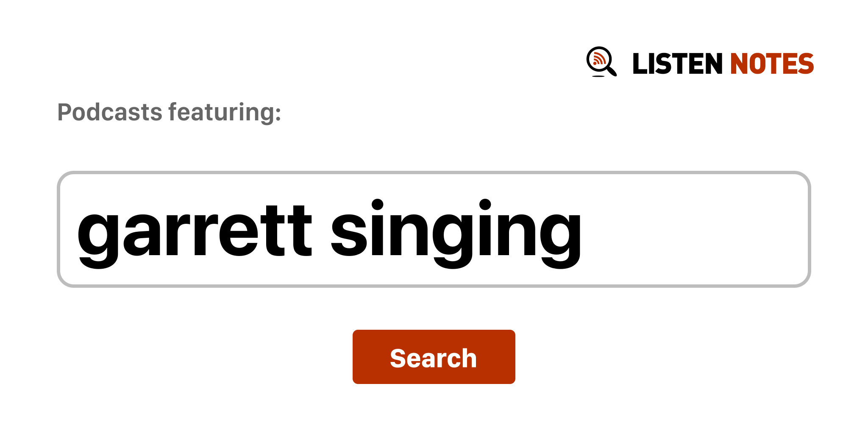
Task: Click the word "featuring:" in the heading
Action: [225, 112]
